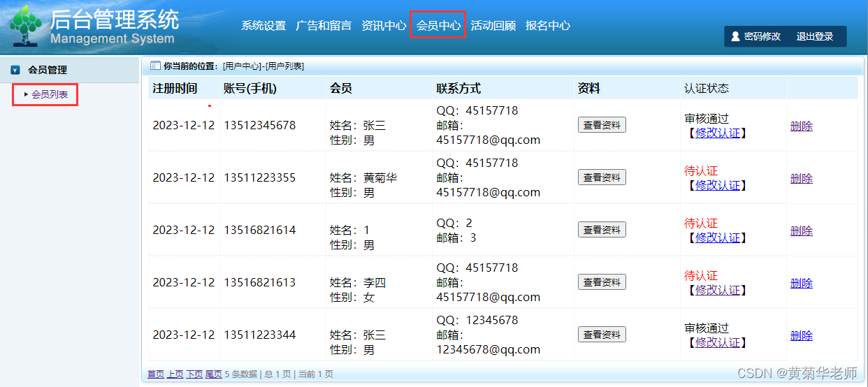
Task: Click 修改认证 for account 13516821613
Action: (x=717, y=290)
